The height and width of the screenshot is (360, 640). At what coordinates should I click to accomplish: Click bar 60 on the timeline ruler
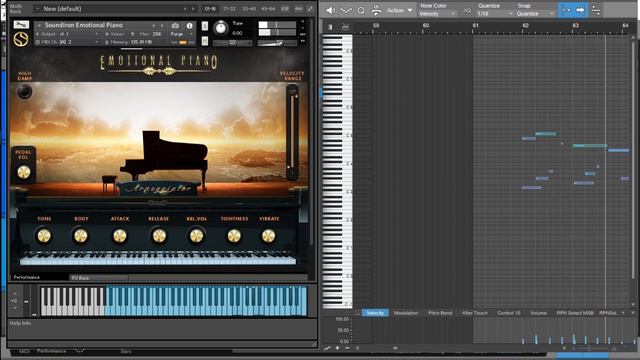click(x=425, y=25)
